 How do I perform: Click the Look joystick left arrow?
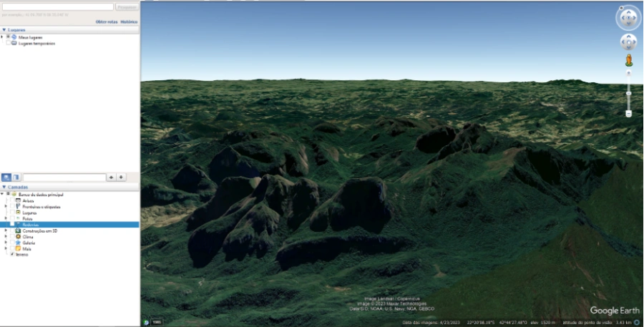(623, 18)
